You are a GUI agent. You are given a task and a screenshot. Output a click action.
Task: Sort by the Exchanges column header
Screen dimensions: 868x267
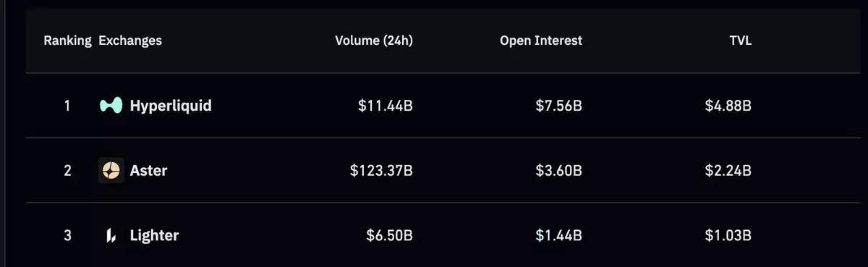click(x=130, y=41)
